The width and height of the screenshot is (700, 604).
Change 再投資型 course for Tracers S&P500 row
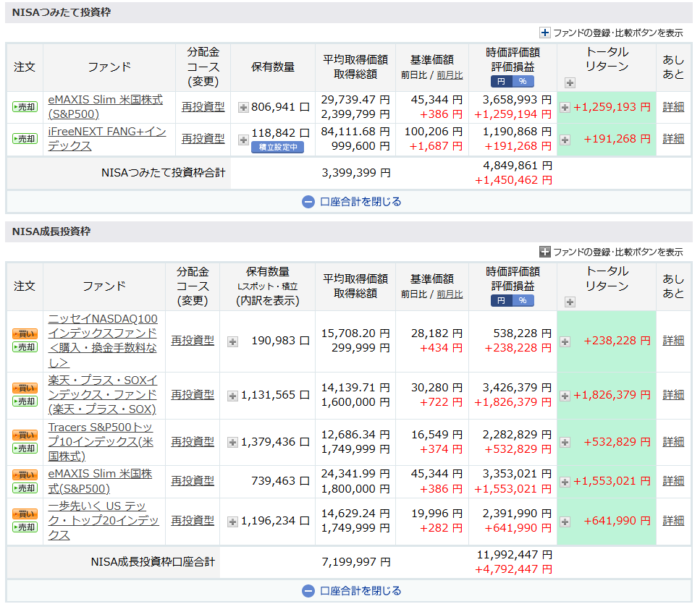click(193, 442)
